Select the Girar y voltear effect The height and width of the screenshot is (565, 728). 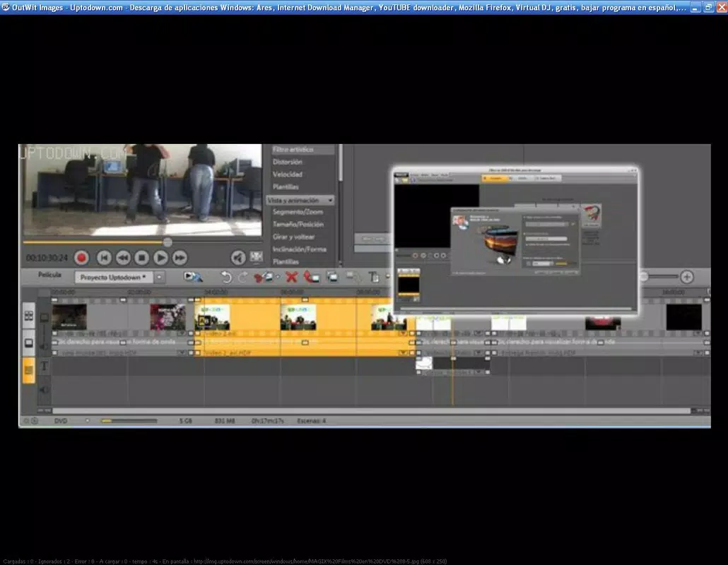tap(293, 237)
